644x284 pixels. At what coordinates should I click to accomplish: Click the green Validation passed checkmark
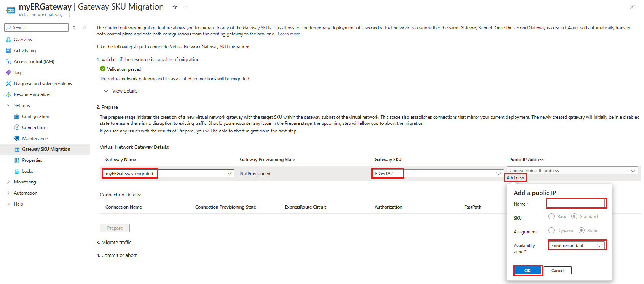(103, 69)
